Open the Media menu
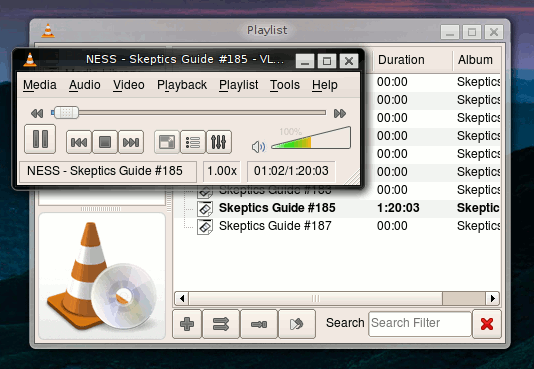The image size is (534, 369). pos(40,85)
